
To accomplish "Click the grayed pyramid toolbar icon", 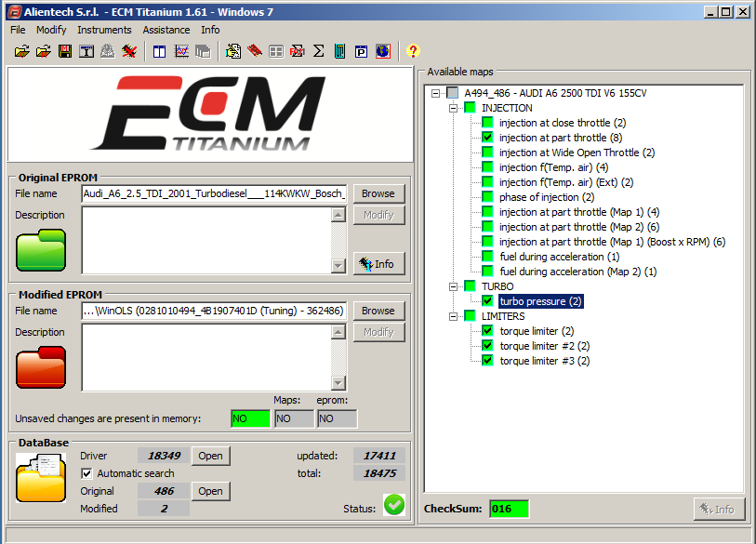I will tap(108, 51).
